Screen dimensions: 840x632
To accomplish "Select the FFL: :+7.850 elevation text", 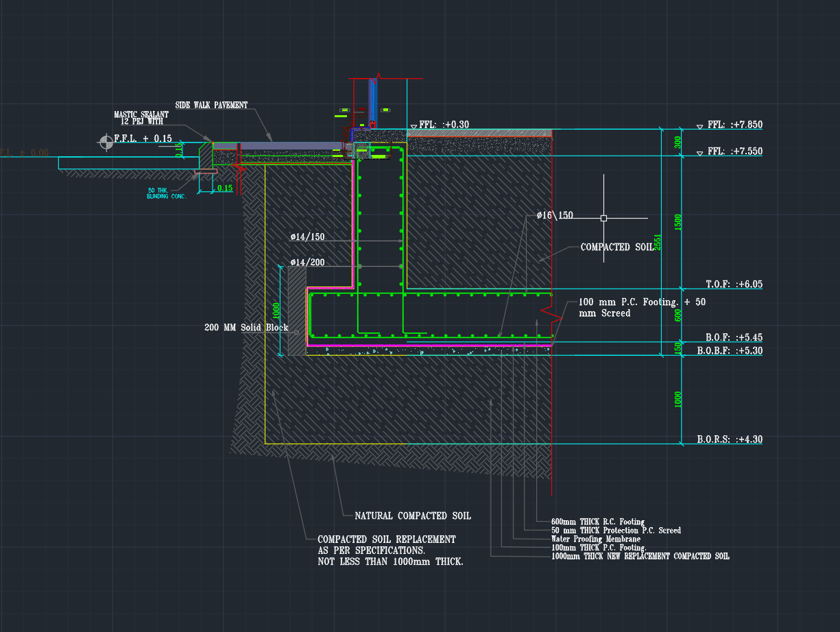I will click(x=735, y=125).
